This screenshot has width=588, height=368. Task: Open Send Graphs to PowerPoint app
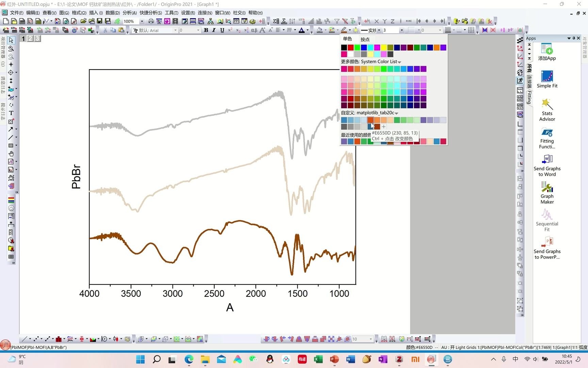pos(547,248)
